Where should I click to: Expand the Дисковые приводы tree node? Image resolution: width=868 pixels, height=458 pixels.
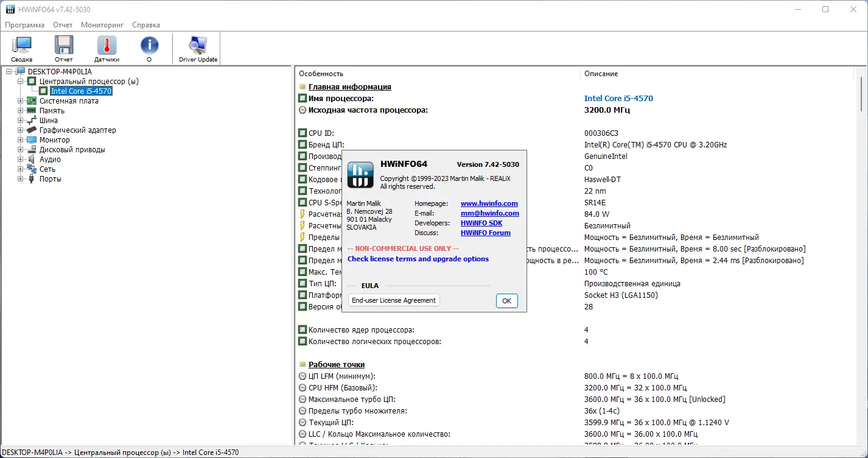tap(20, 150)
